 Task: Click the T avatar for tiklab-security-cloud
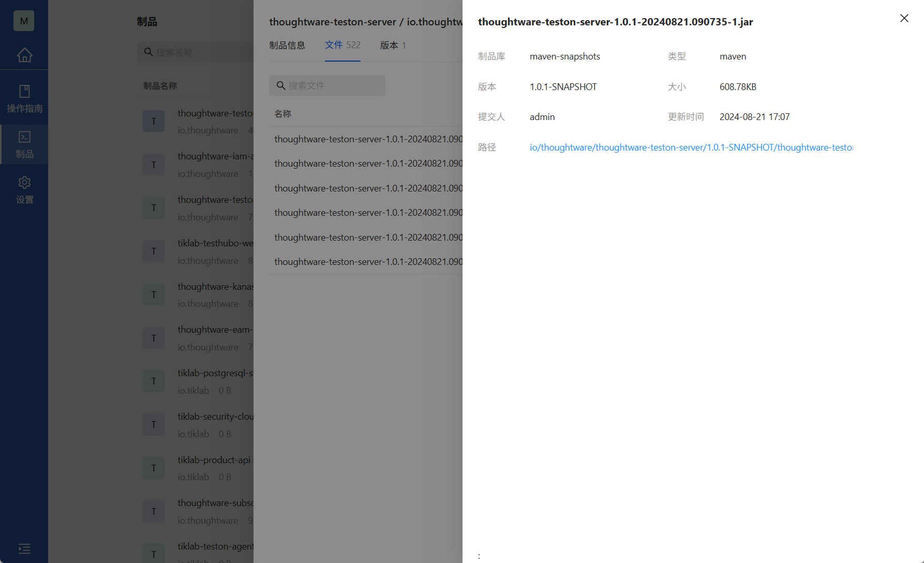pos(154,424)
